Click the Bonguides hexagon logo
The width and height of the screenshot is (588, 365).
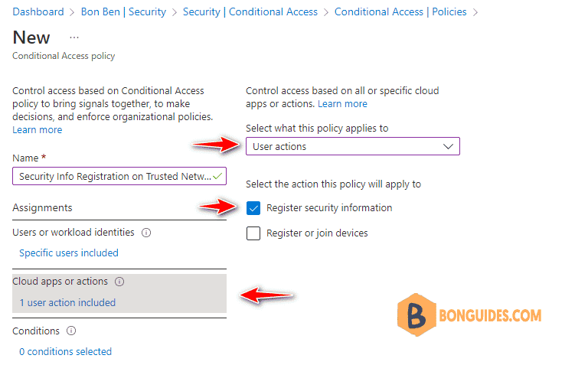pyautogui.click(x=416, y=314)
